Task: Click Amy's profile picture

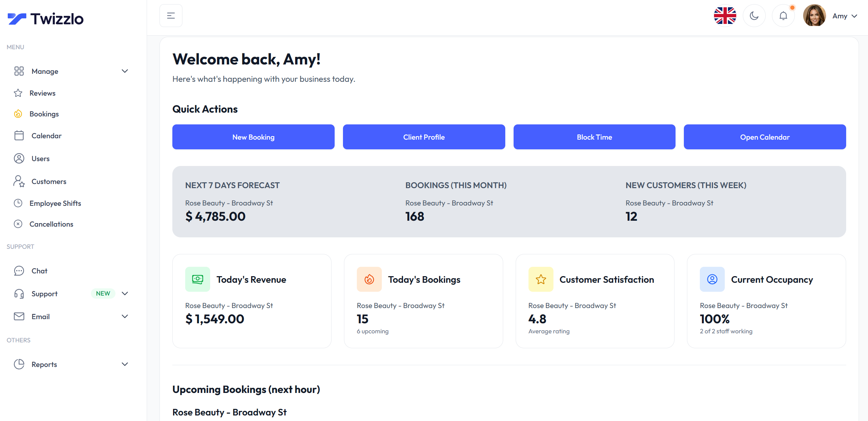Action: click(814, 15)
